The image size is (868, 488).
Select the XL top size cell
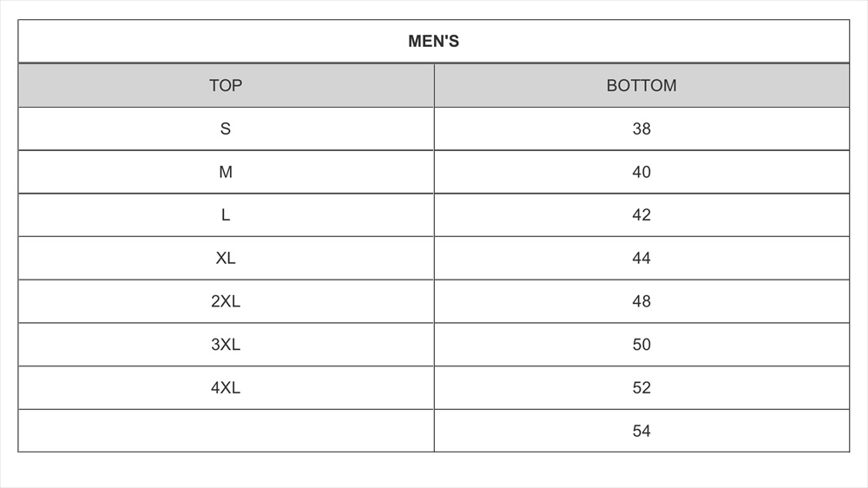coord(226,259)
